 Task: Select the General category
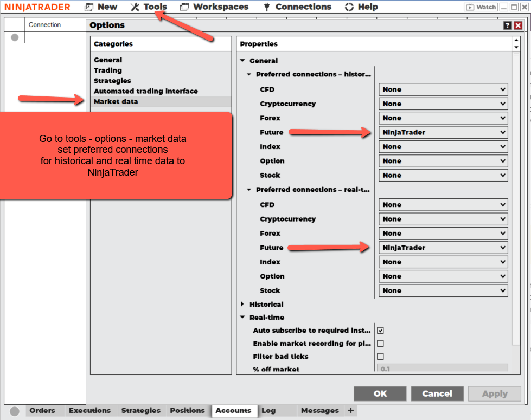click(x=108, y=60)
